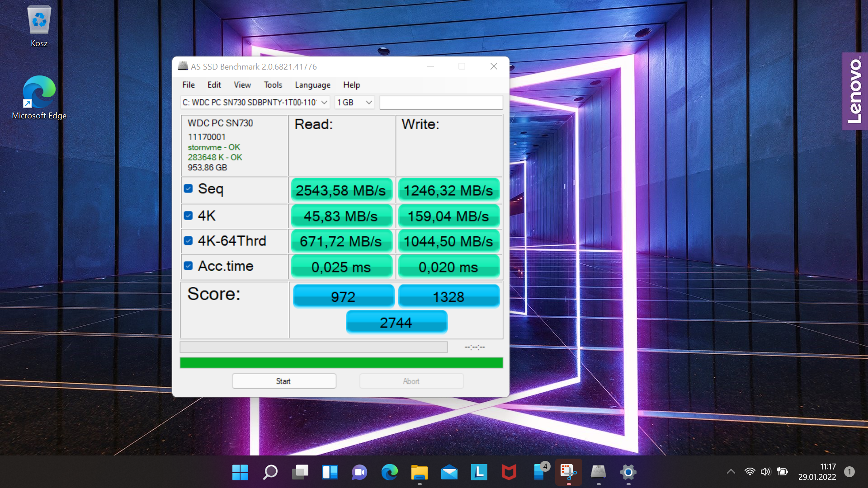Click the write score 1328
The width and height of the screenshot is (868, 488).
448,296
